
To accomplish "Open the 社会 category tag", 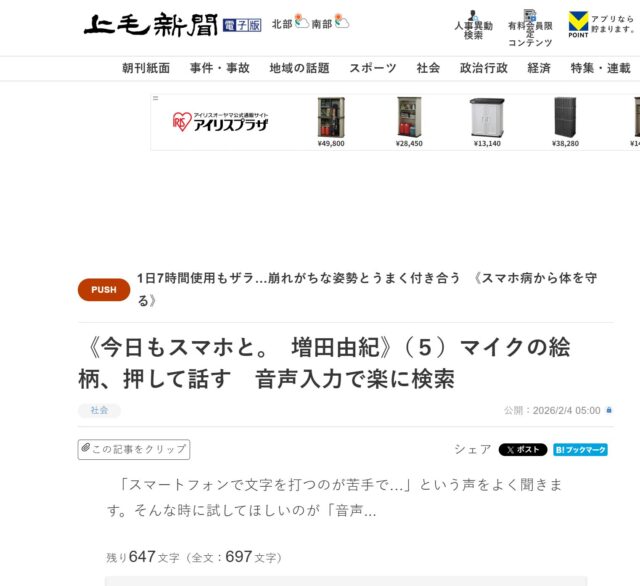I will pyautogui.click(x=99, y=410).
